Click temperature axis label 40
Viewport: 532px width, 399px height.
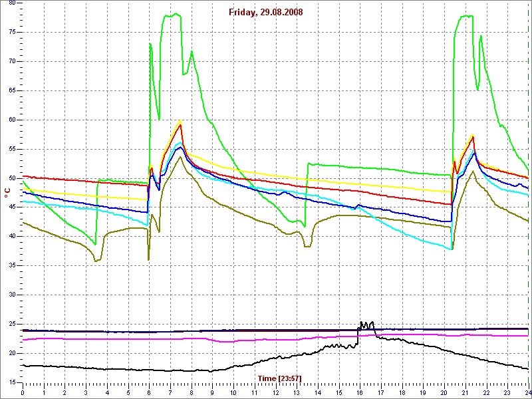[x=11, y=237]
